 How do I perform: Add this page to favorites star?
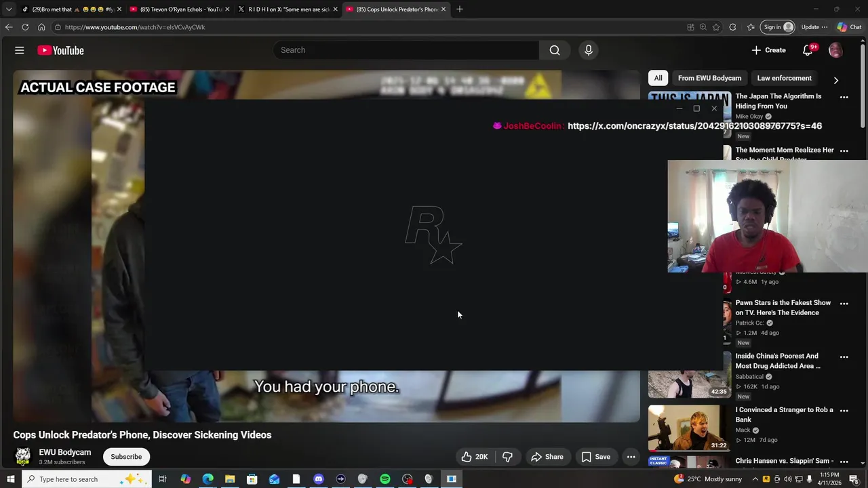[x=716, y=27]
